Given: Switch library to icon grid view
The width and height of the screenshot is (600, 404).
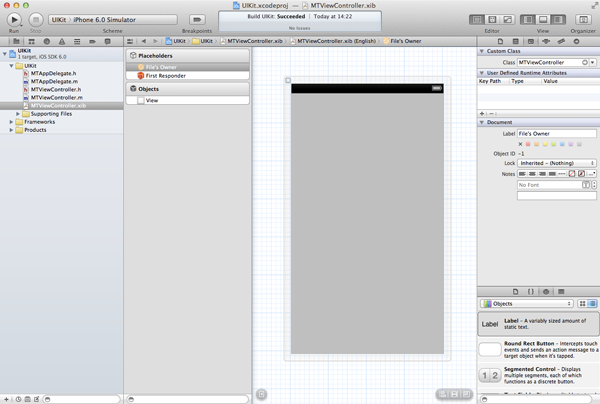Looking at the screenshot, I should (x=582, y=303).
